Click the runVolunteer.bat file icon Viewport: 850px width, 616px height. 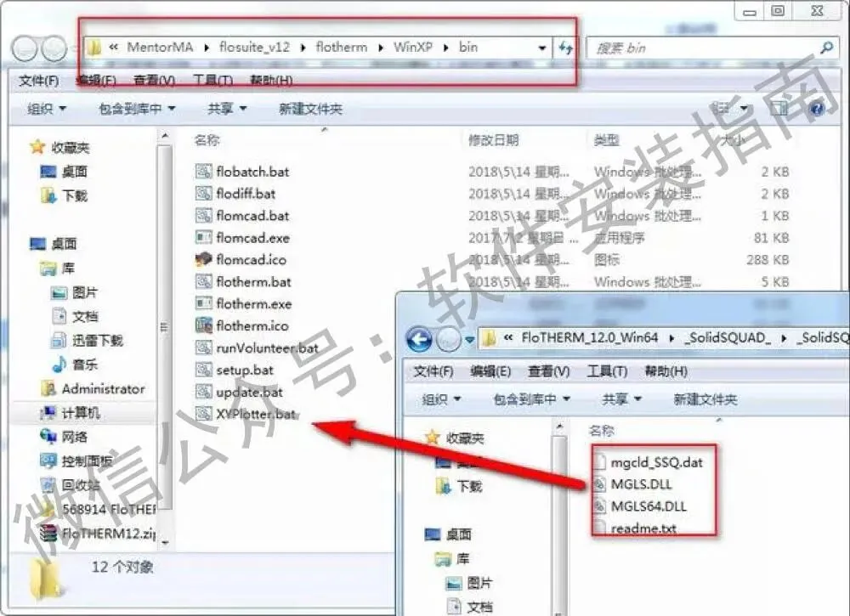point(203,348)
